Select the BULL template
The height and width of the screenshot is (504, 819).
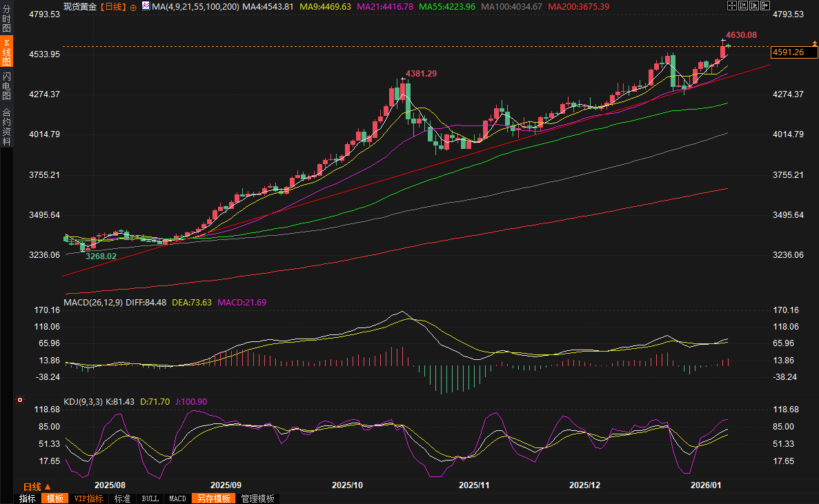click(150, 498)
